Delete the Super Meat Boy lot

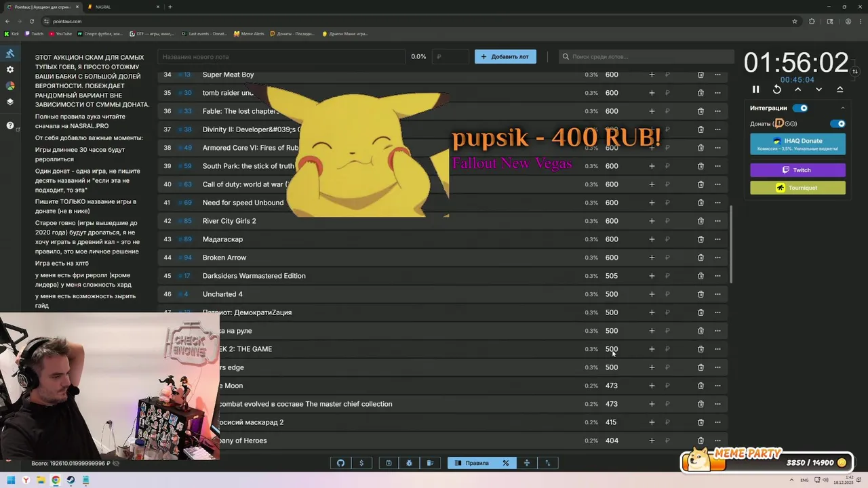click(701, 75)
